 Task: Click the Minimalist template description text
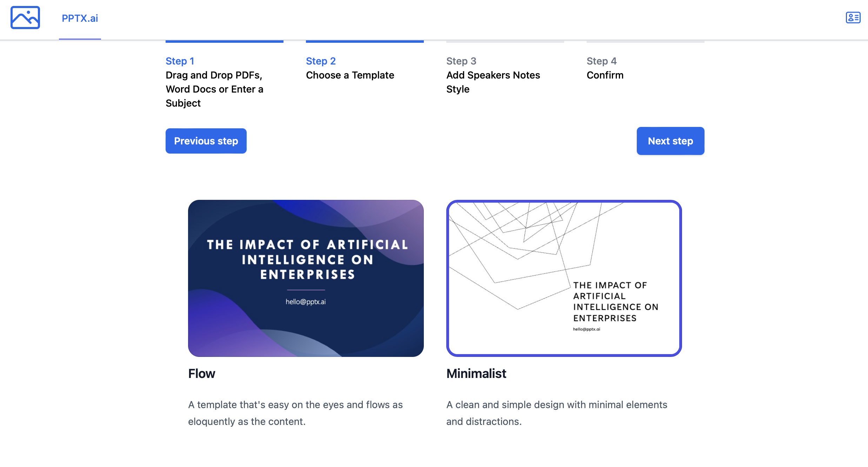click(x=557, y=413)
